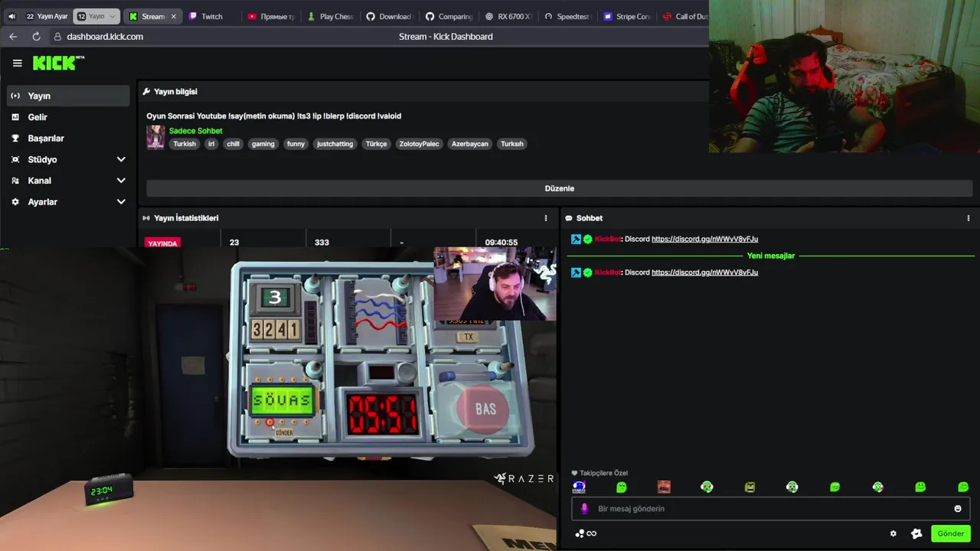The width and height of the screenshot is (980, 551).
Task: Click the YAYINDA live status badge
Action: [162, 243]
